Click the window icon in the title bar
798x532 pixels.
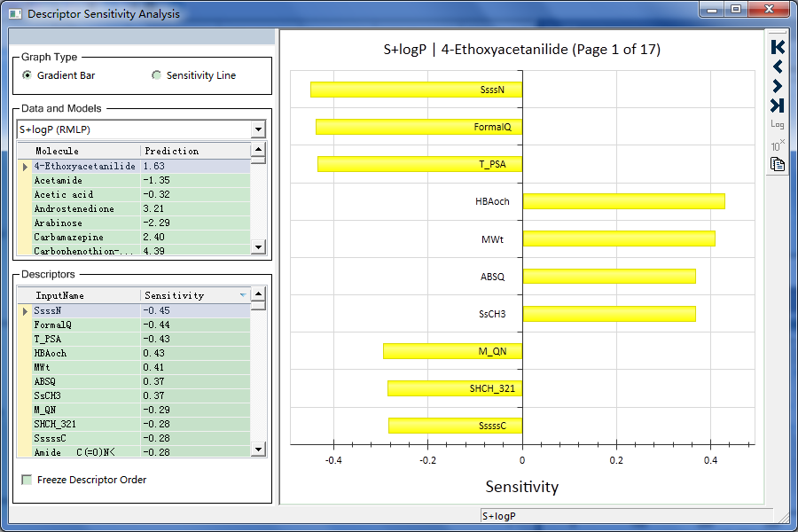coord(15,14)
